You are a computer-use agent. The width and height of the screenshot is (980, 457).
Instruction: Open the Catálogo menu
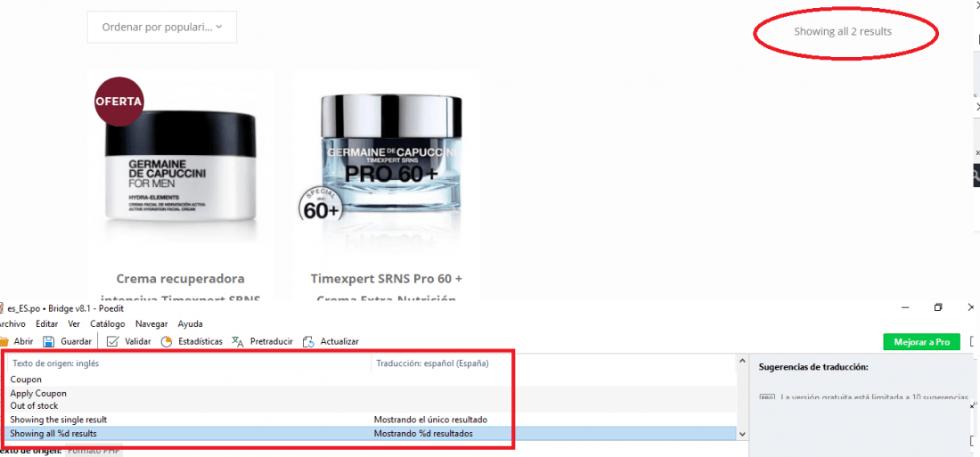[108, 324]
